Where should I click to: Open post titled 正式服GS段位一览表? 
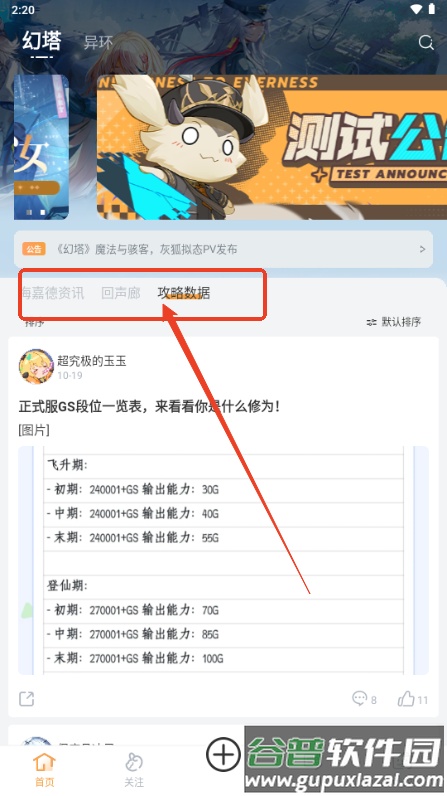pos(149,406)
